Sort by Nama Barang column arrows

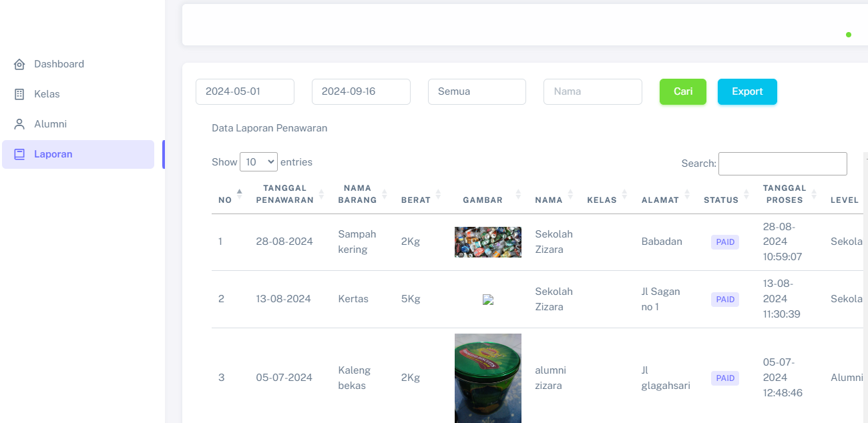[x=385, y=194]
